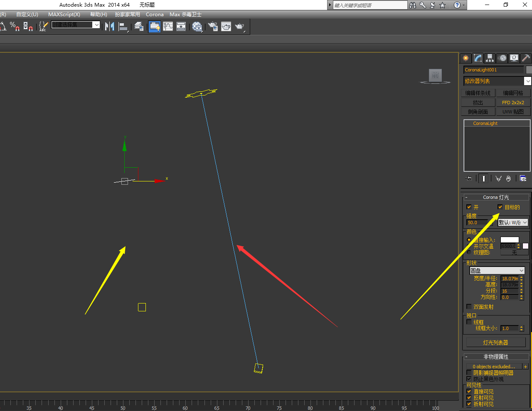Open the Max 杀毒卫士 menu
Image resolution: width=532 pixels, height=411 pixels.
(x=185, y=15)
